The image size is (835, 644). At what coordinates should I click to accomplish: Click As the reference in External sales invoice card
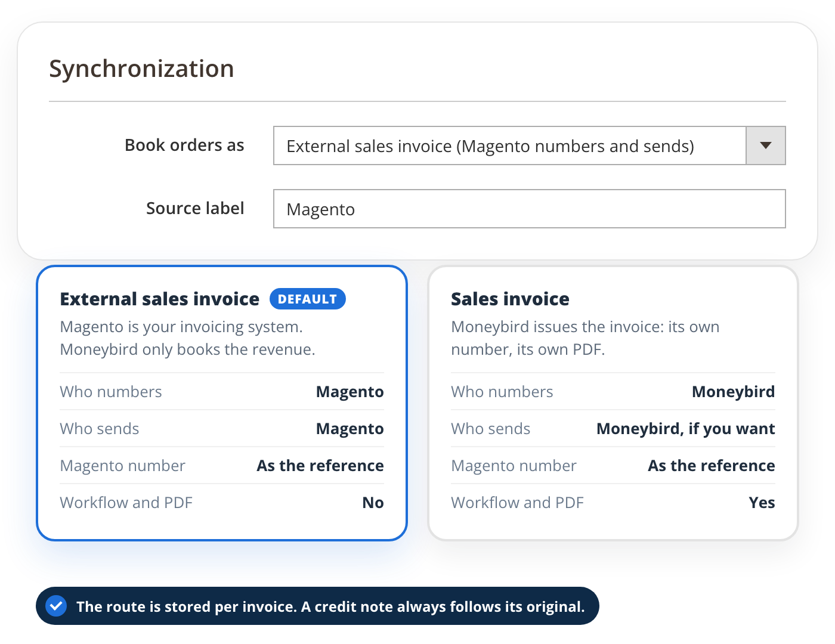pos(320,466)
